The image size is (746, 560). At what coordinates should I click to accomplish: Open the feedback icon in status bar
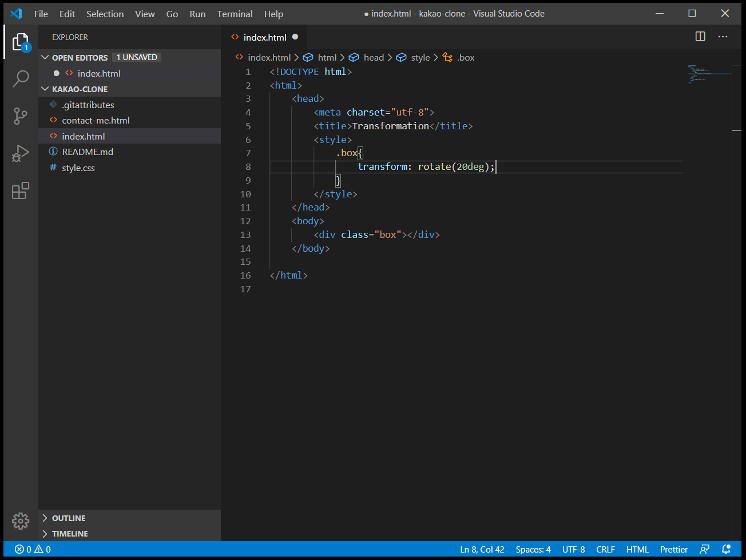tap(705, 549)
